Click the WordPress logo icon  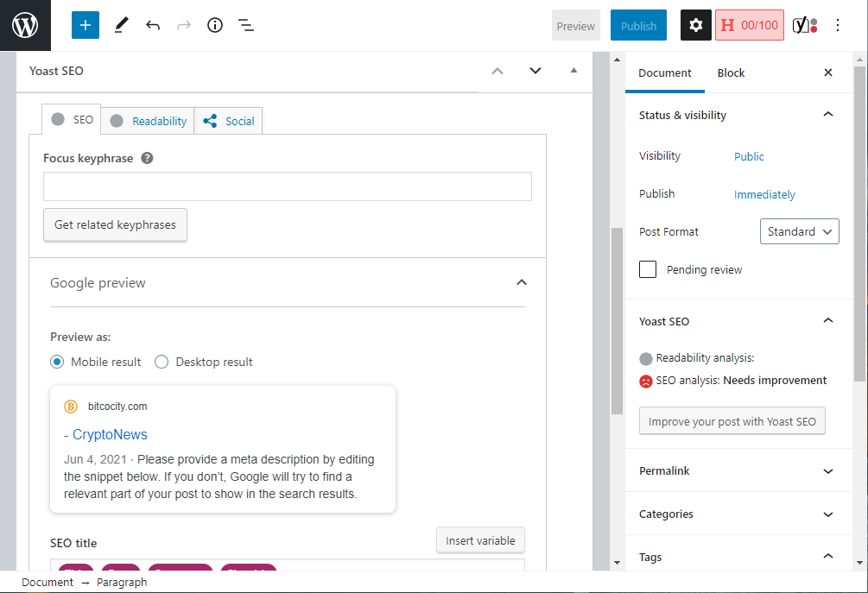pyautogui.click(x=25, y=25)
